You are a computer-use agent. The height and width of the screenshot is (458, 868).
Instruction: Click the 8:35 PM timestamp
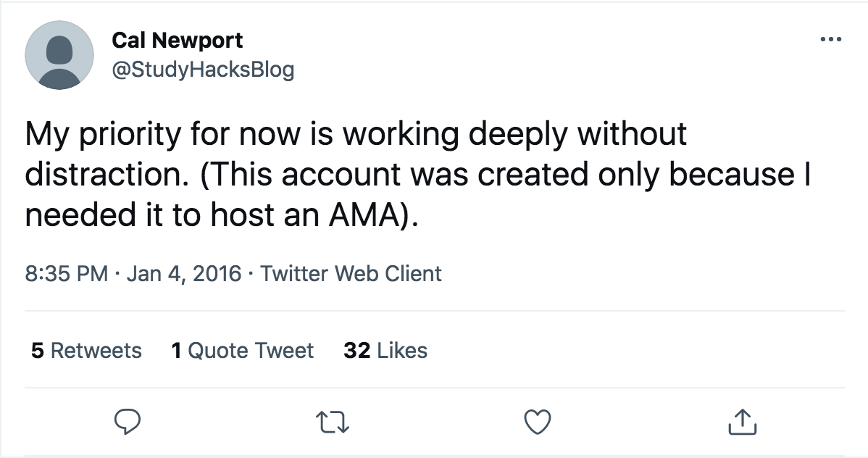pyautogui.click(x=66, y=273)
